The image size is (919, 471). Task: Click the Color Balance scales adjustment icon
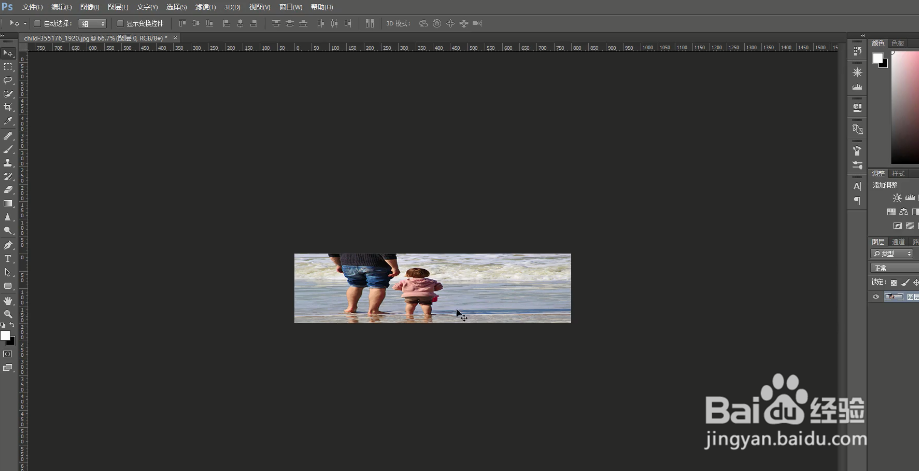click(903, 211)
